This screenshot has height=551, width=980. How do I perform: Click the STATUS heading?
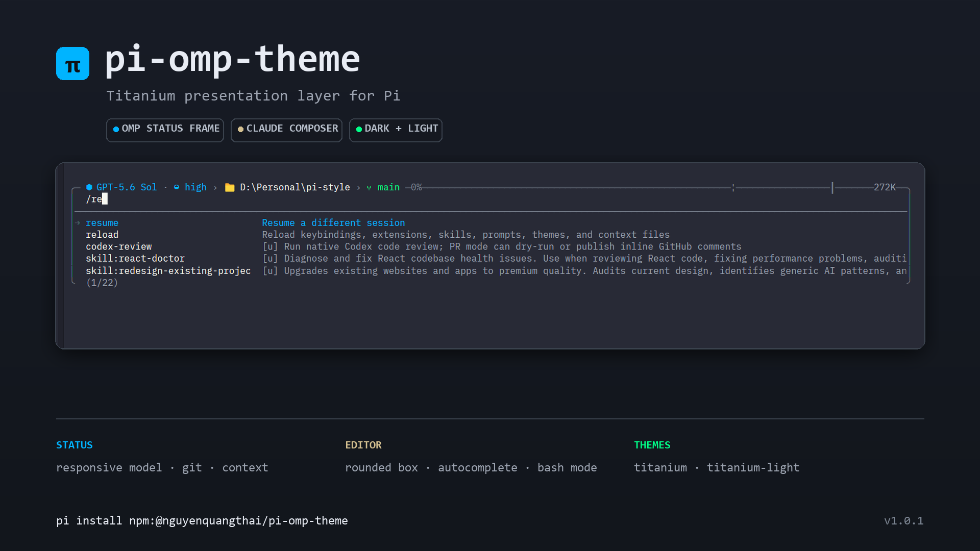pos(75,445)
